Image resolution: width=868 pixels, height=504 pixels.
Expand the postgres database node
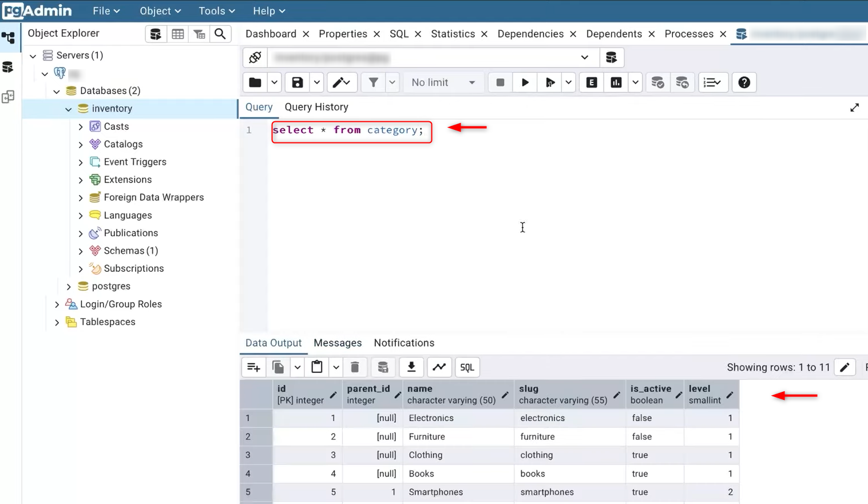point(69,286)
